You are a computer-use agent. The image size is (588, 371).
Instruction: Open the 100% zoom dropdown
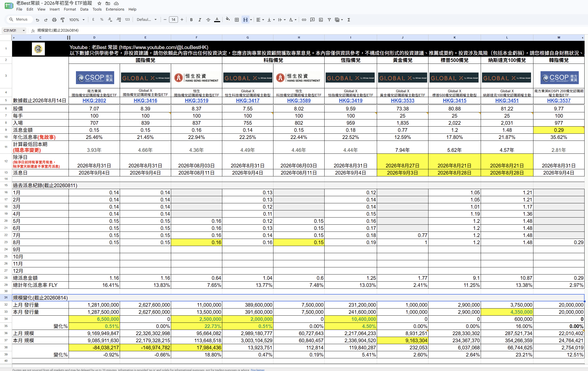tap(77, 20)
